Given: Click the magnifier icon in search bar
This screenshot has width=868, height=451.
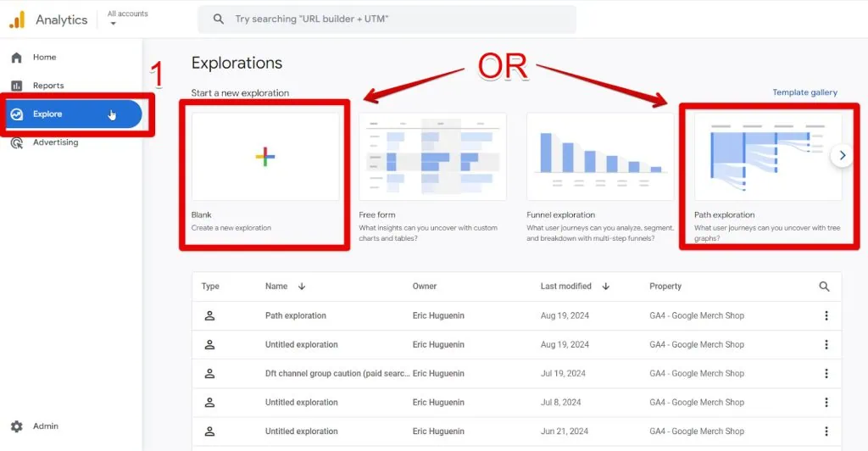Looking at the screenshot, I should pyautogui.click(x=219, y=19).
